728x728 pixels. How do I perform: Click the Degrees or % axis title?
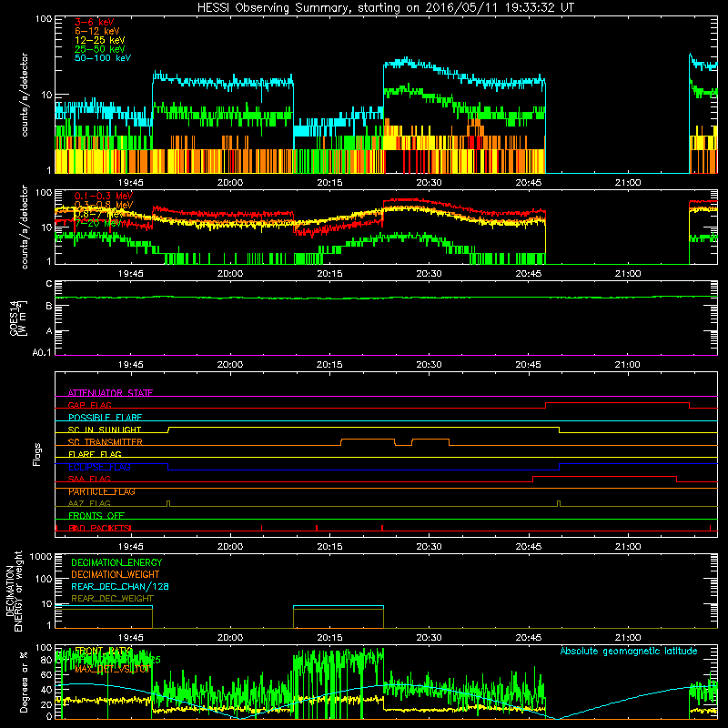24,682
